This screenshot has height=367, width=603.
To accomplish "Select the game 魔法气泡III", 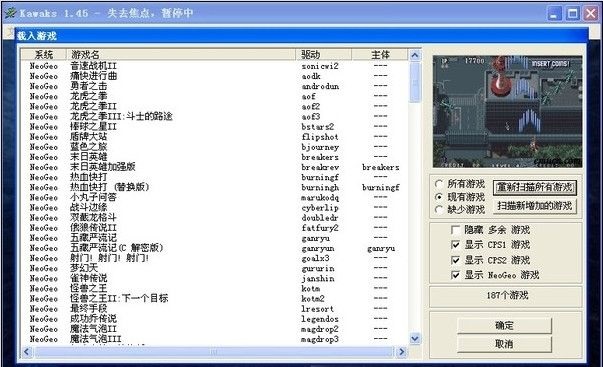I will click(214, 339).
